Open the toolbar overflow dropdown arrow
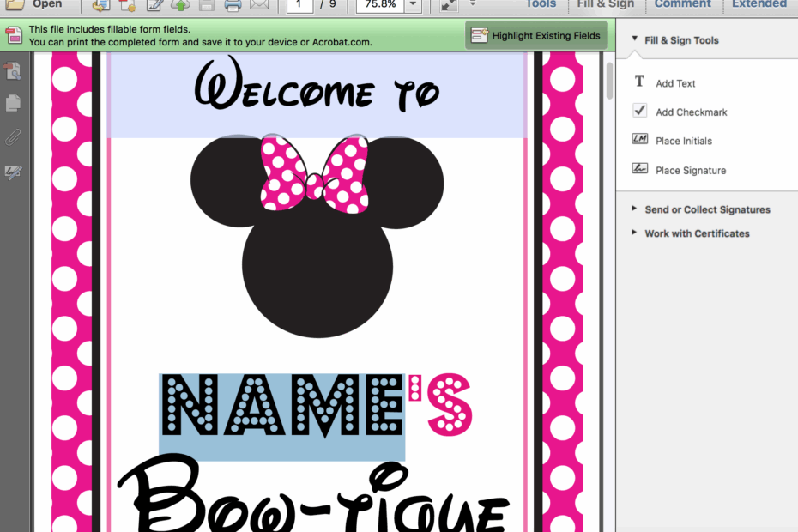The width and height of the screenshot is (798, 532). tap(473, 4)
